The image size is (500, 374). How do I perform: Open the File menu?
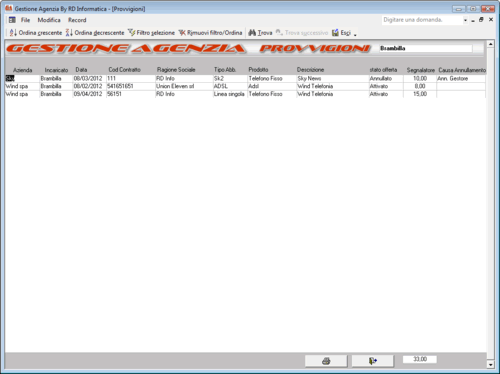(25, 20)
